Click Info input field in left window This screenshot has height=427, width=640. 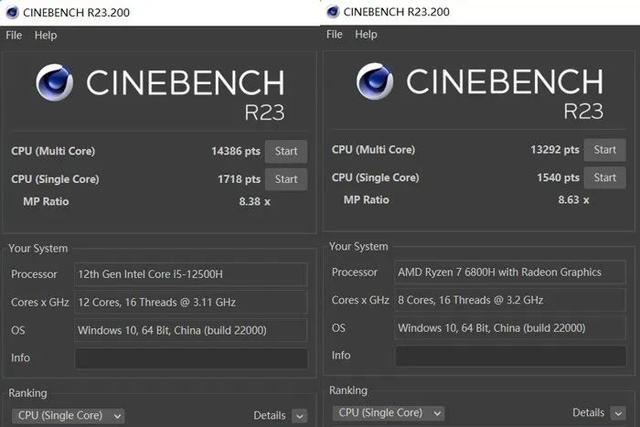click(191, 358)
